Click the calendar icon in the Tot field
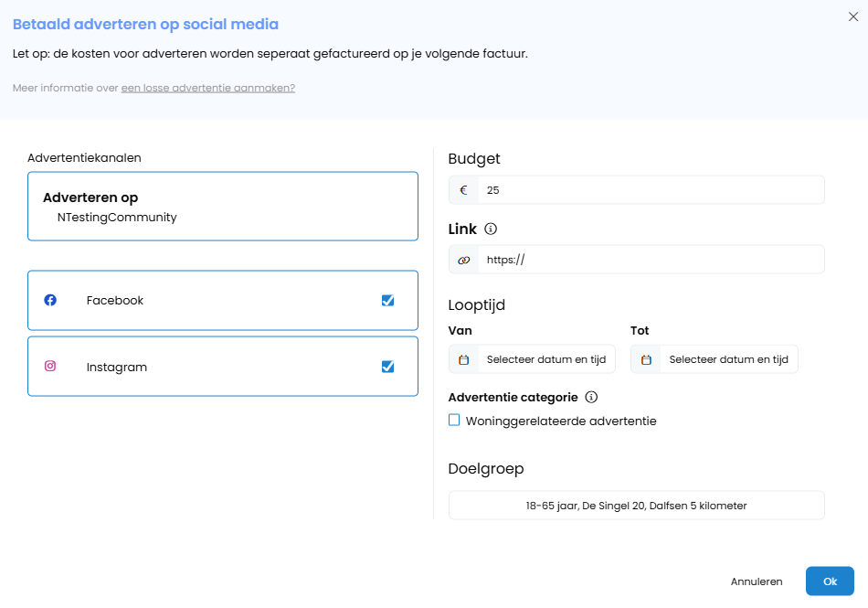Screen dimensions: 868x608 click(x=646, y=360)
